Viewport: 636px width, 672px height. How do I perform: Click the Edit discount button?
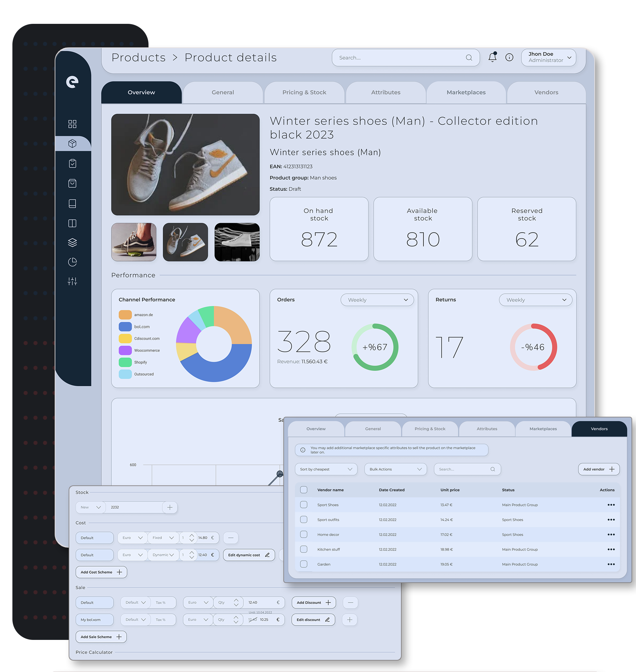[x=313, y=620]
